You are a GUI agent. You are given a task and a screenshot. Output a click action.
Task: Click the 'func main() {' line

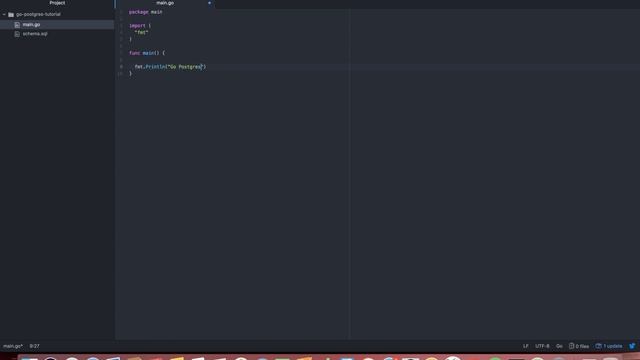tap(147, 53)
